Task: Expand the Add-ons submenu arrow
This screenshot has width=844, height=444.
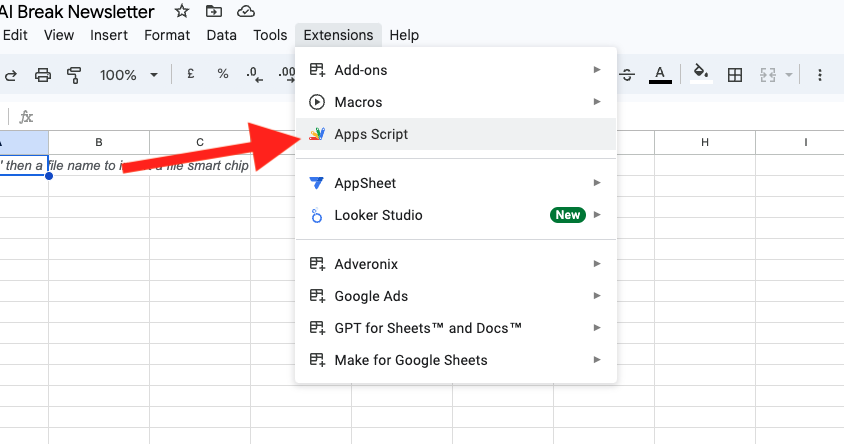Action: (x=597, y=69)
